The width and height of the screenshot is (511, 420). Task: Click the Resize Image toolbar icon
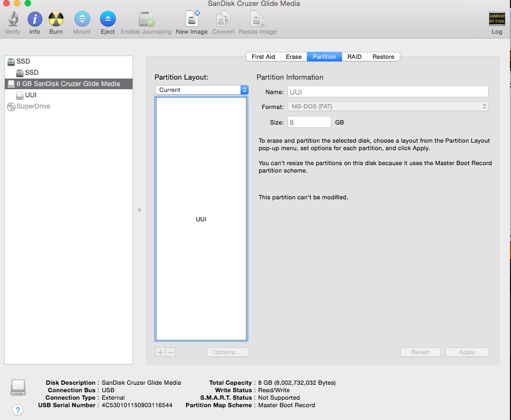258,19
